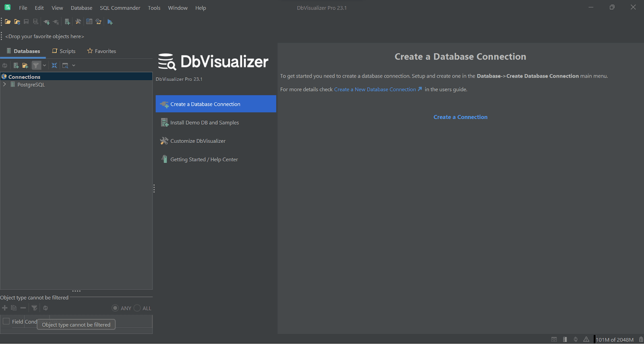The height and width of the screenshot is (344, 644).
Task: Click the memory usage indicator bar
Action: coord(615,340)
